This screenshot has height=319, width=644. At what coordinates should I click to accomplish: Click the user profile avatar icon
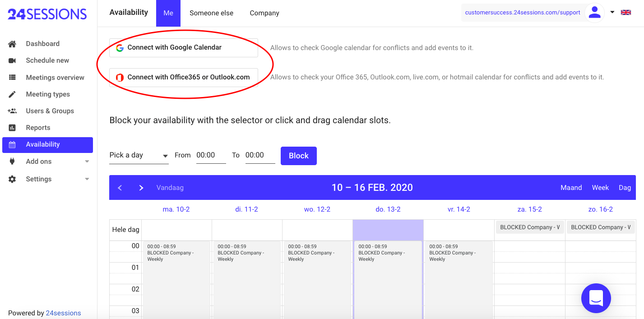click(x=594, y=13)
